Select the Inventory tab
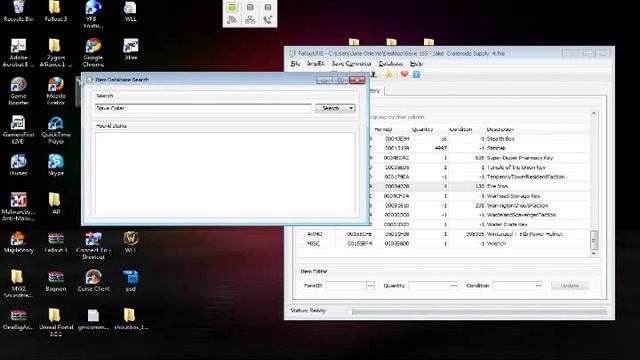Image resolution: width=640 pixels, height=360 pixels. tap(375, 91)
